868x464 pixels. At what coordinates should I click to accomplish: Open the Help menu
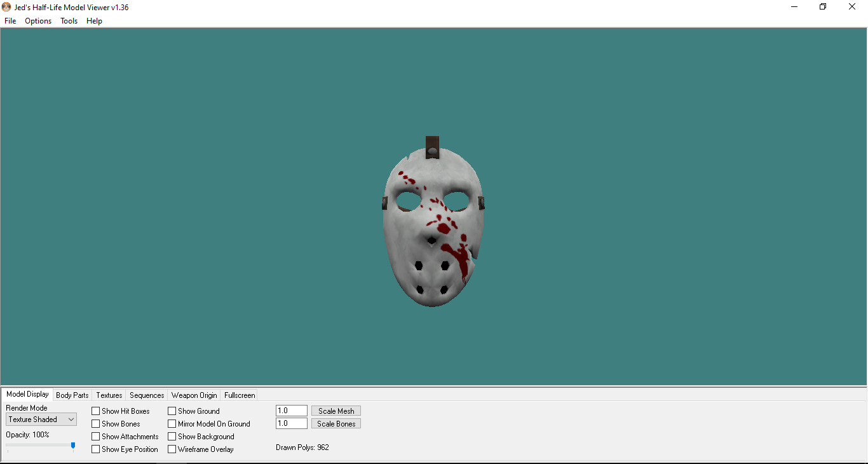click(x=94, y=21)
